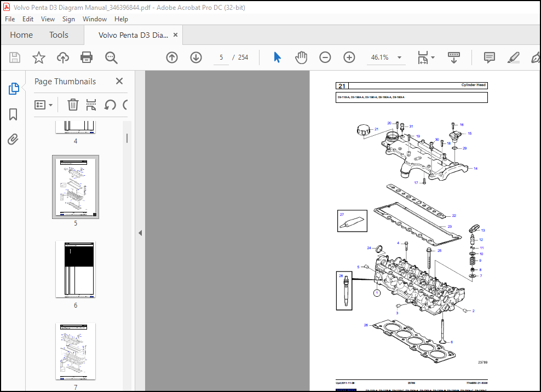
Task: Close the Page Thumbnails panel
Action: (119, 81)
